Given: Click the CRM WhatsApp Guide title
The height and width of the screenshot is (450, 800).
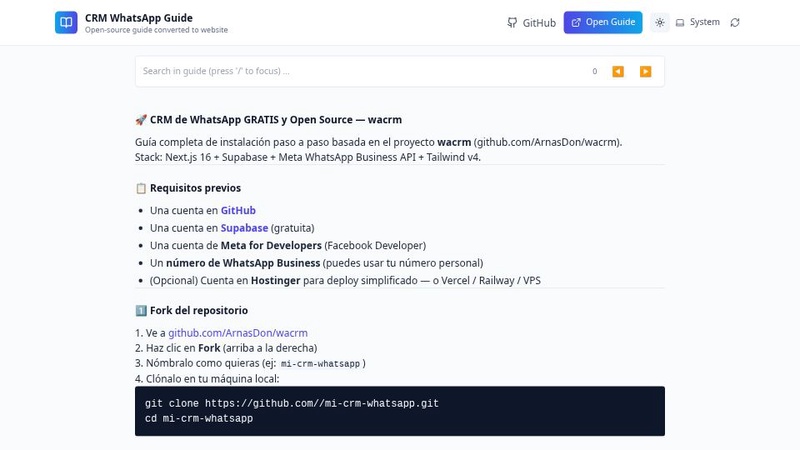Looking at the screenshot, I should click(x=139, y=18).
